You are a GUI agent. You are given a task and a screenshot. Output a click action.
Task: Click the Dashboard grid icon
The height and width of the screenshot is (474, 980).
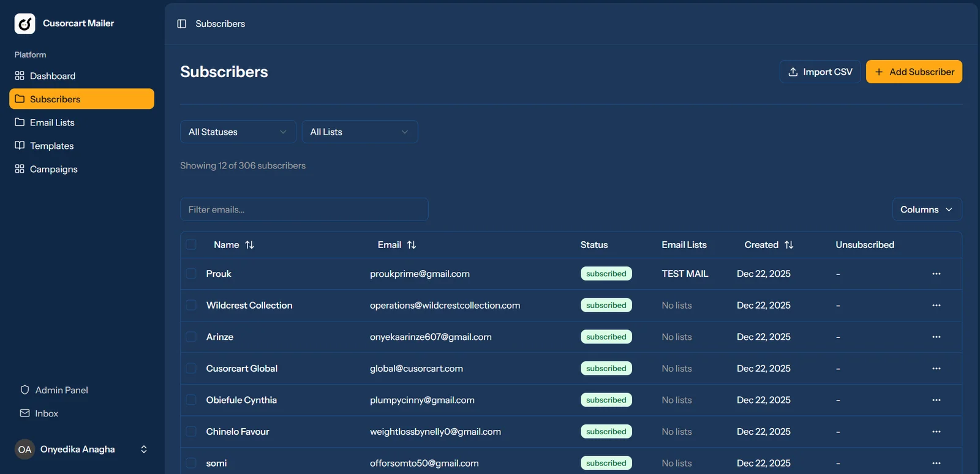click(20, 76)
